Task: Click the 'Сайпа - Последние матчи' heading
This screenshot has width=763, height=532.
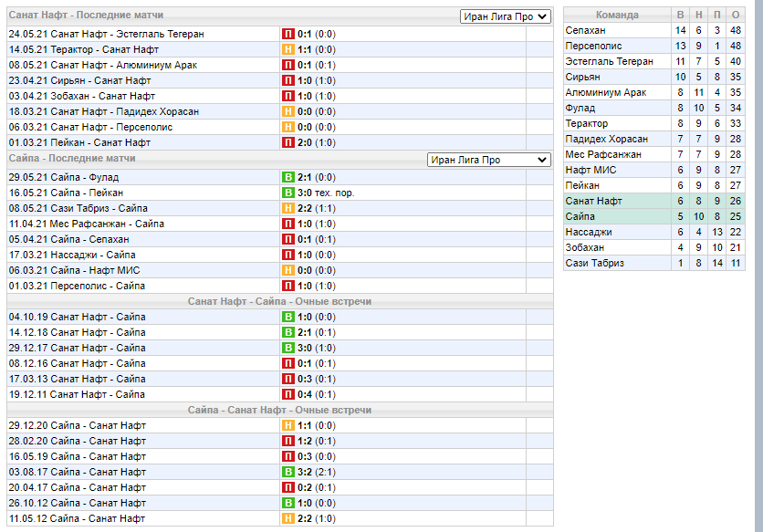Action: coord(72,158)
